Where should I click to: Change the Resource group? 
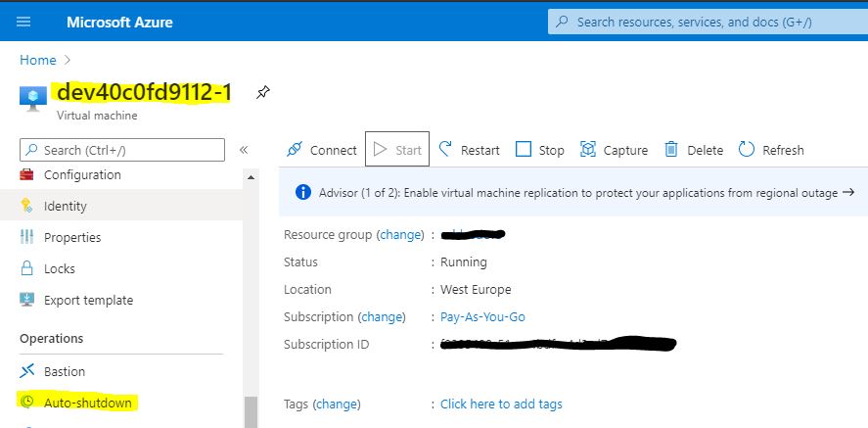402,235
